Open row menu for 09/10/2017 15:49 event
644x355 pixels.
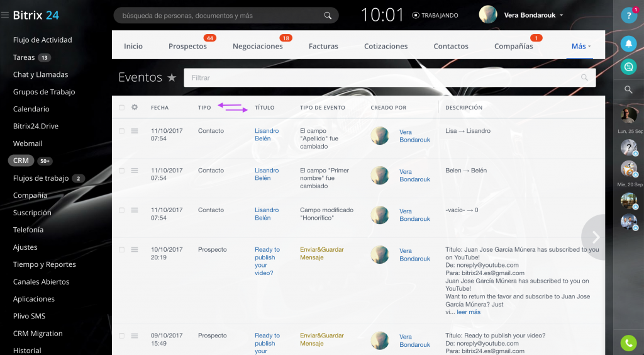tap(135, 335)
